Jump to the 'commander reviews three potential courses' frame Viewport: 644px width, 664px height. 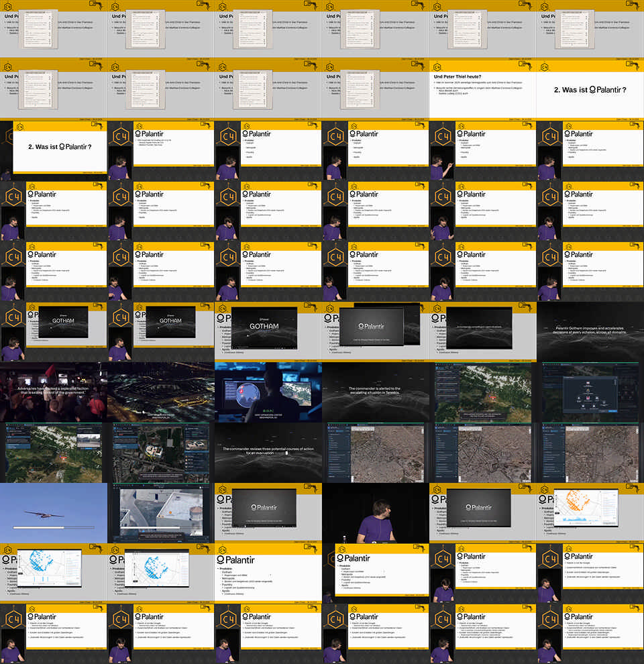[x=268, y=452]
